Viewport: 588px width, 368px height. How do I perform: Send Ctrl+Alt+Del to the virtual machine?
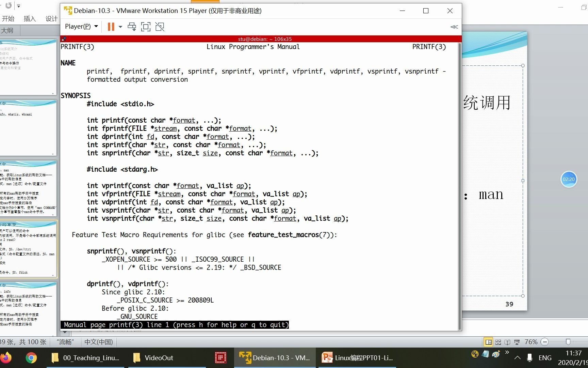point(132,27)
